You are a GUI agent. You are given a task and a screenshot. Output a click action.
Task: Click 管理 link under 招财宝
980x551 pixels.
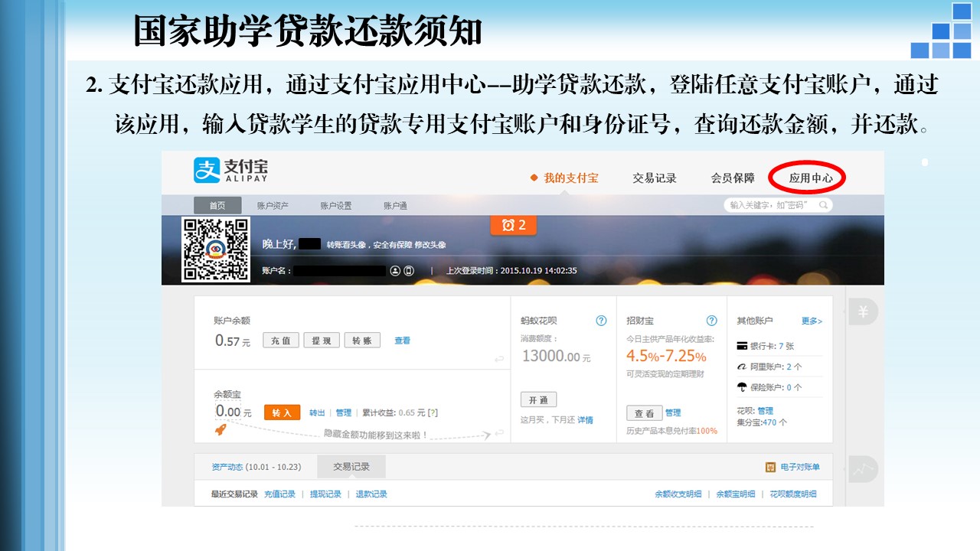[x=673, y=413]
